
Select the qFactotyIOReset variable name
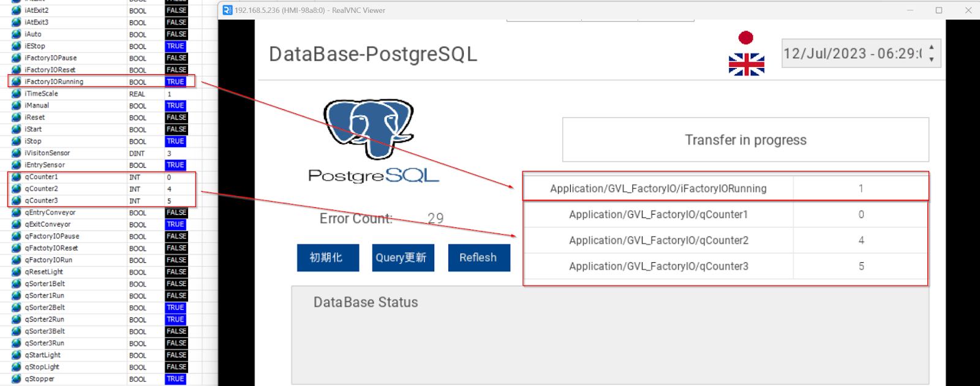pos(51,248)
